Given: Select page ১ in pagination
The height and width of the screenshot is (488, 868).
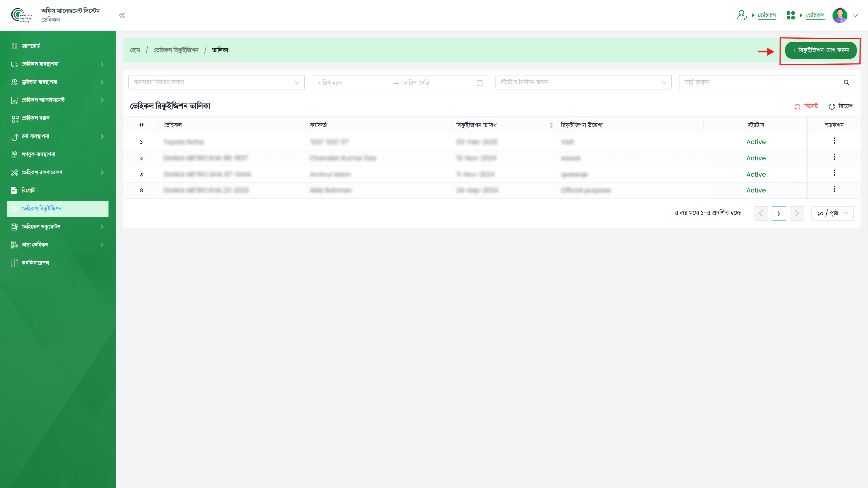Looking at the screenshot, I should (779, 213).
